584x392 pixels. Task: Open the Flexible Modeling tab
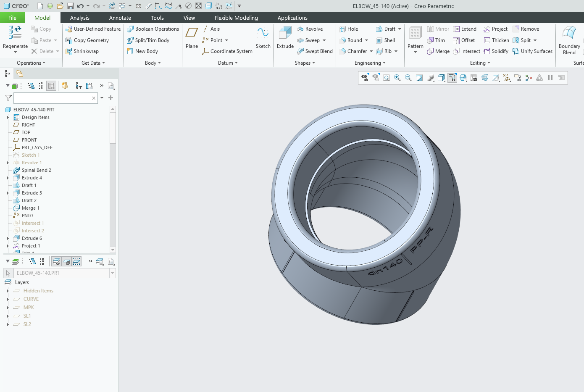236,18
